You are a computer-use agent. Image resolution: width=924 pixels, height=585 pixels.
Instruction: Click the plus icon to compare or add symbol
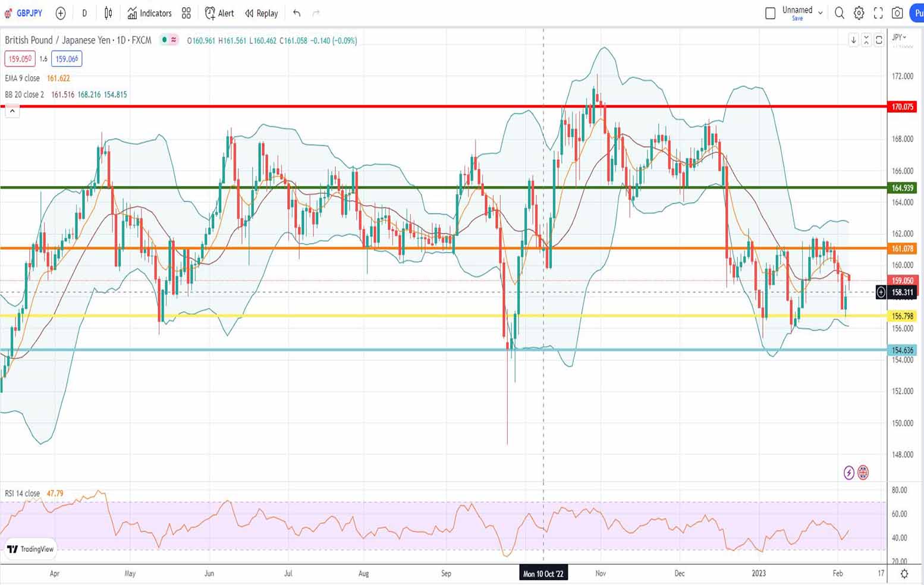tap(61, 13)
